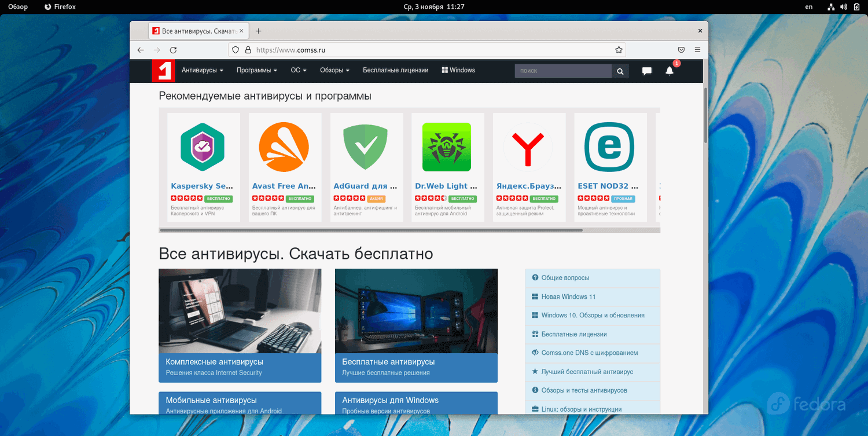Expand the Обзоры dropdown menu

[x=334, y=71]
